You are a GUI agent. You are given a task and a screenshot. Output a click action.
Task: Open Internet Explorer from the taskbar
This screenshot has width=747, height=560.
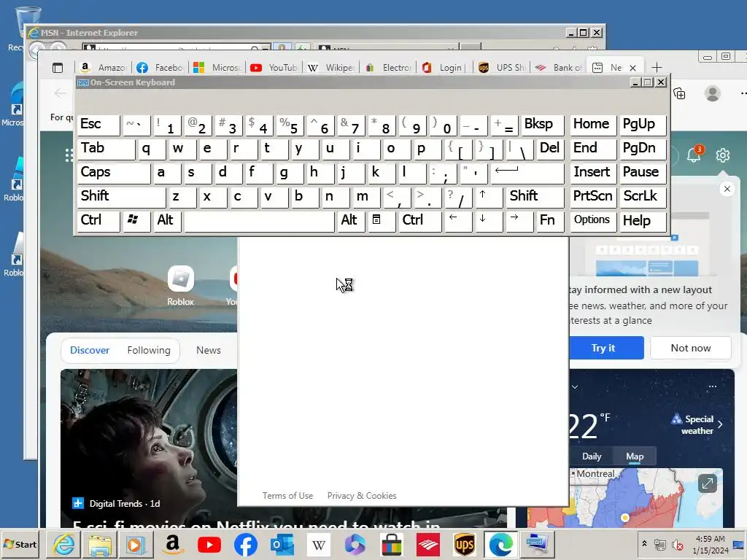[64, 544]
